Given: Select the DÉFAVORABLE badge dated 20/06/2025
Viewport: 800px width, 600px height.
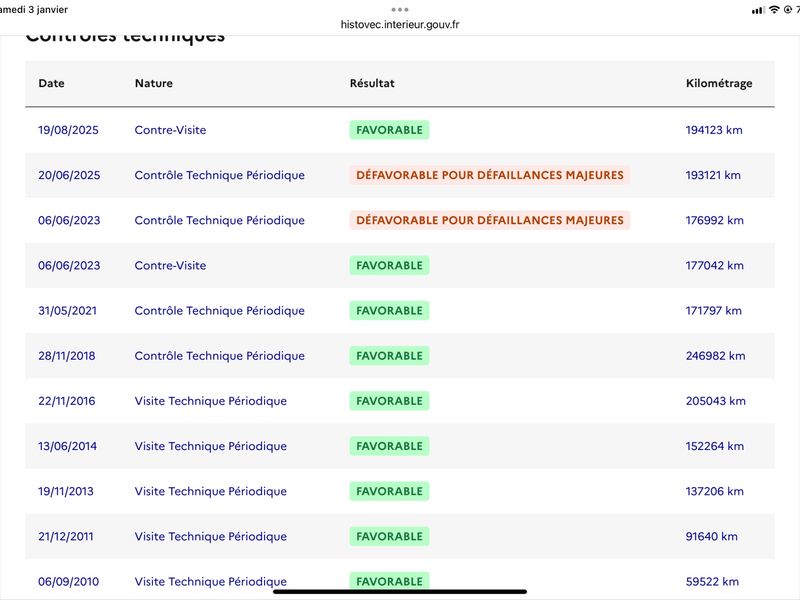Looking at the screenshot, I should click(490, 175).
